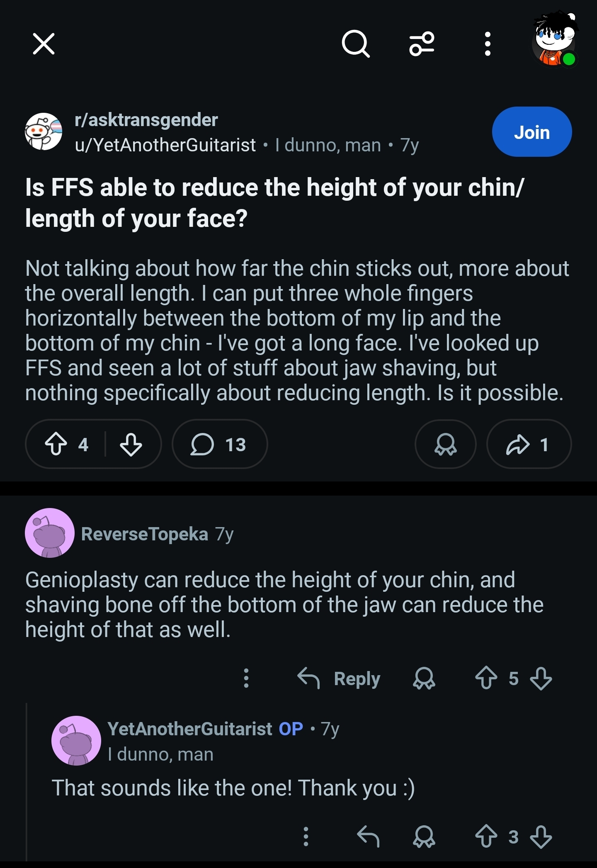The height and width of the screenshot is (868, 597).
Task: Open the r/asktransgender community icon
Action: coord(44,131)
